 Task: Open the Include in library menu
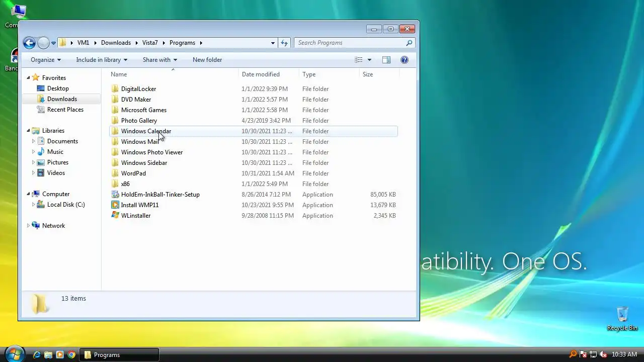(102, 60)
